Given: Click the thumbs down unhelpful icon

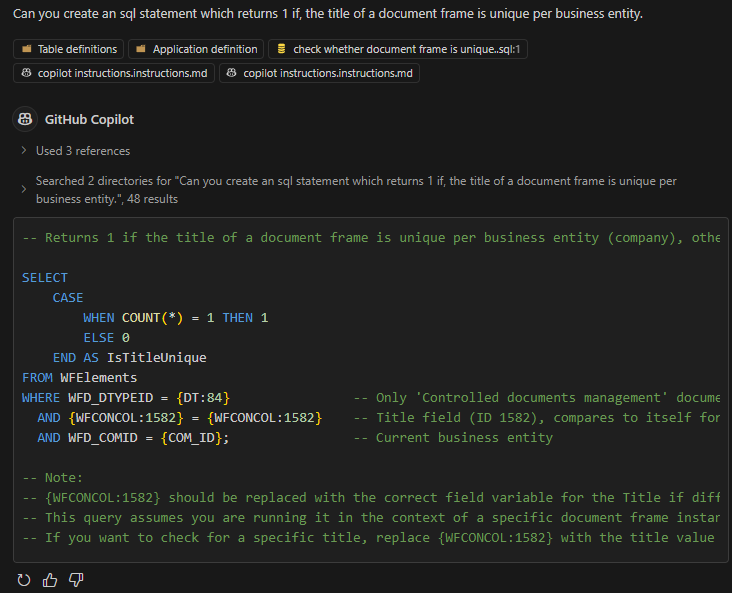Looking at the screenshot, I should tap(76, 580).
